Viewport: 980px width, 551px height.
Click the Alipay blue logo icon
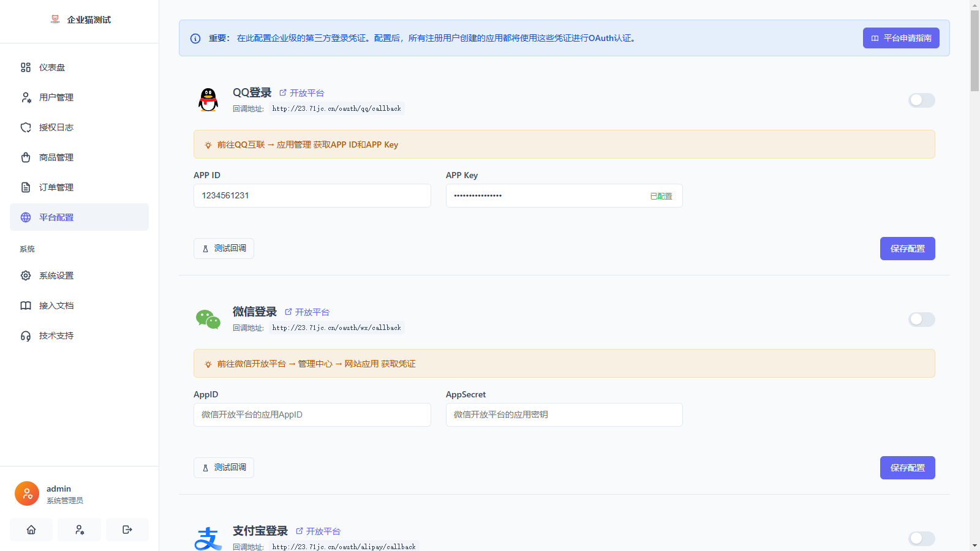[x=208, y=538]
